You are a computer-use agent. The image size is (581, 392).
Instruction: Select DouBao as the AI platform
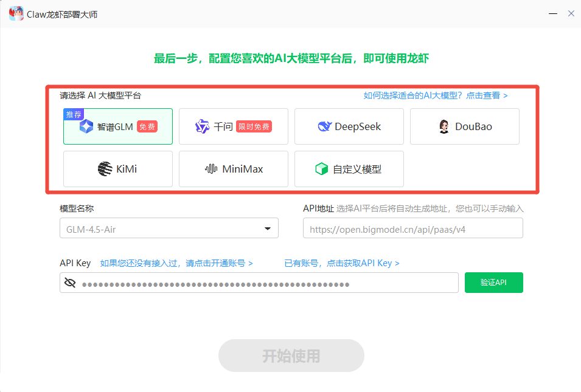(464, 126)
